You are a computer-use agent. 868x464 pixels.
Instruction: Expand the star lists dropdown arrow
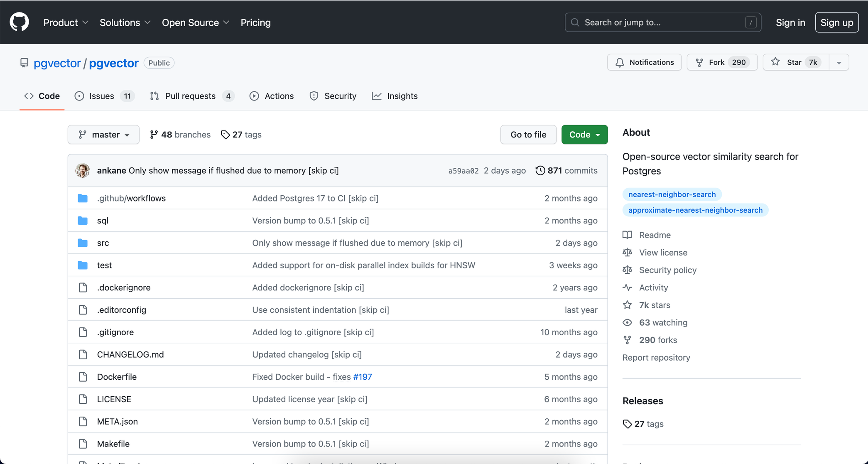[839, 63]
